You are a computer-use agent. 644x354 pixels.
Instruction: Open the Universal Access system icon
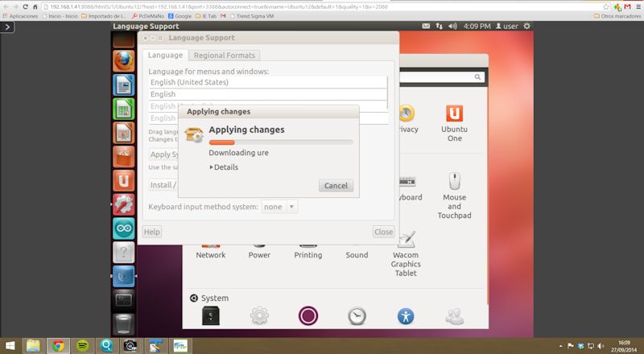click(x=406, y=316)
